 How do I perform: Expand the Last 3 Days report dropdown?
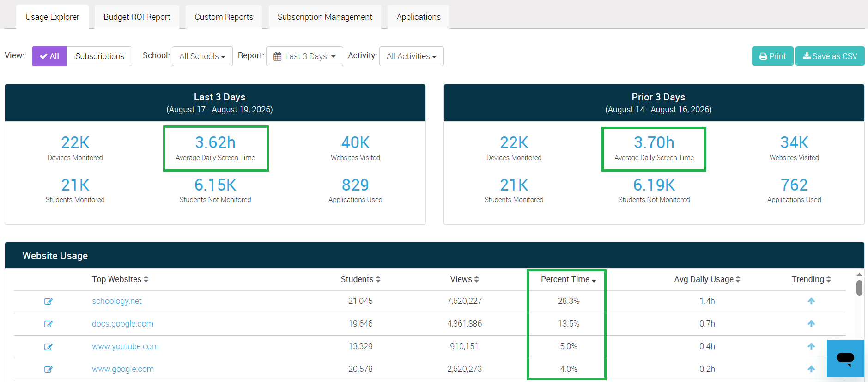click(x=304, y=56)
